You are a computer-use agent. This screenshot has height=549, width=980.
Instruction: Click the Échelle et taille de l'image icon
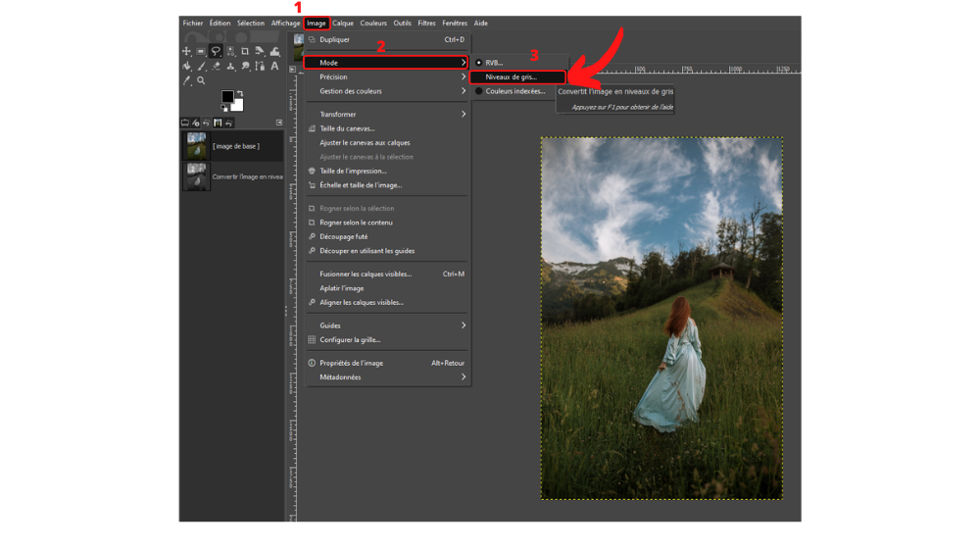point(312,185)
